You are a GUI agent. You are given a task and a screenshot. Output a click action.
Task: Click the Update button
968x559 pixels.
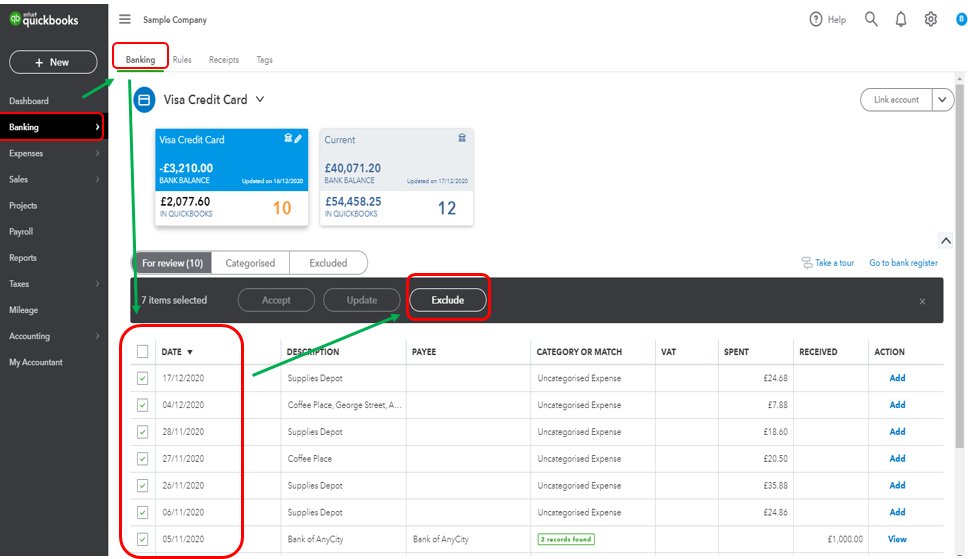point(362,300)
